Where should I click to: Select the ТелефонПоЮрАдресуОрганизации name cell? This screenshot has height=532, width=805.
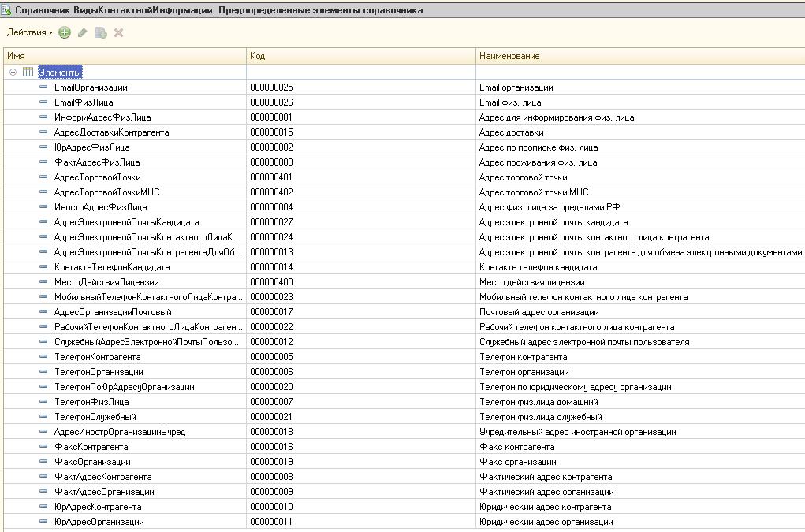click(125, 387)
